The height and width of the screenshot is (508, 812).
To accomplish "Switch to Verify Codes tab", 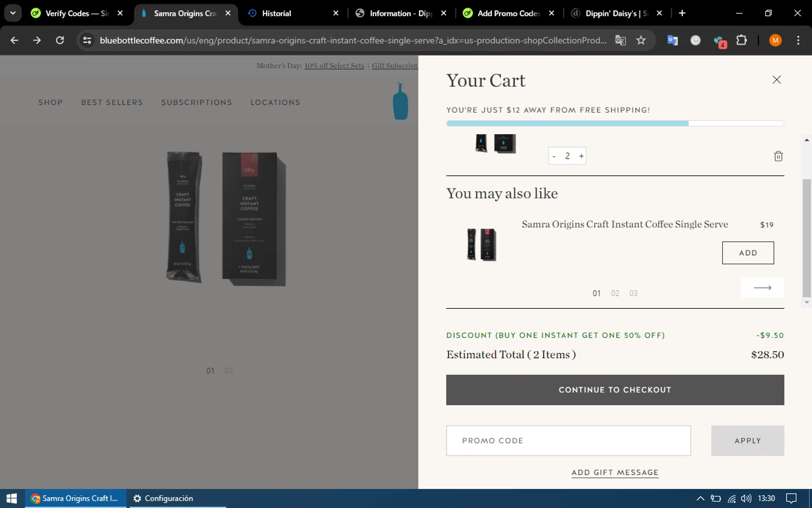I will 77,13.
